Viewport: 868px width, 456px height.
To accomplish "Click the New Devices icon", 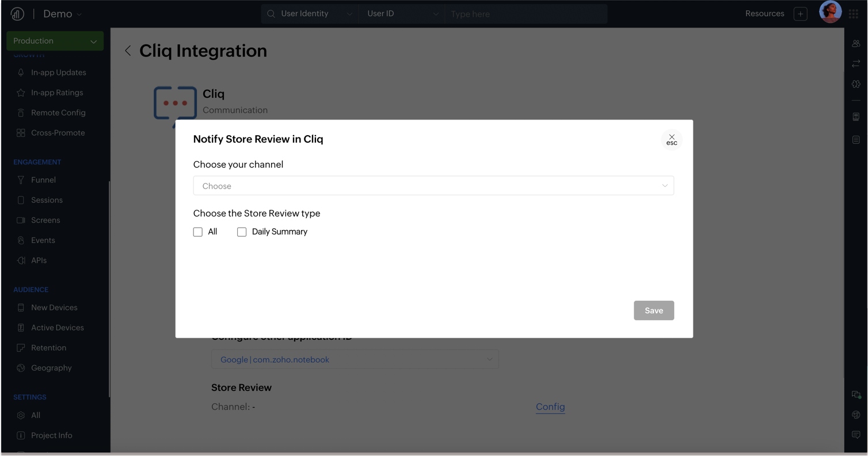I will coord(21,308).
